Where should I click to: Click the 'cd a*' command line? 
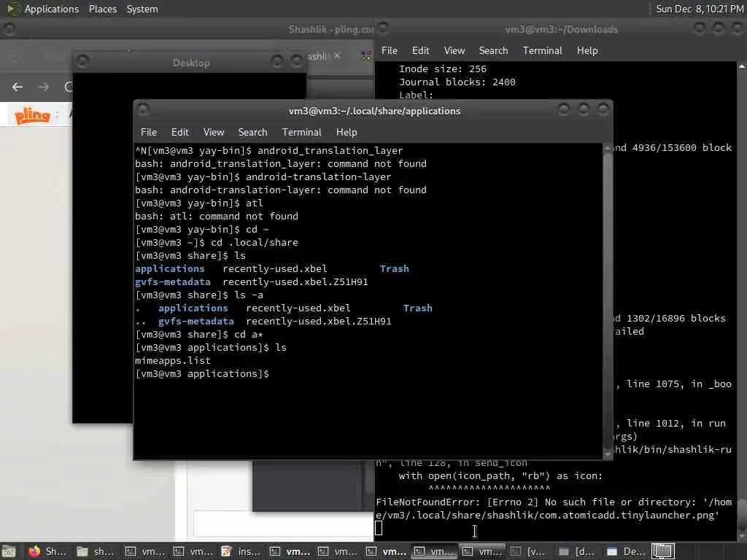[199, 334]
